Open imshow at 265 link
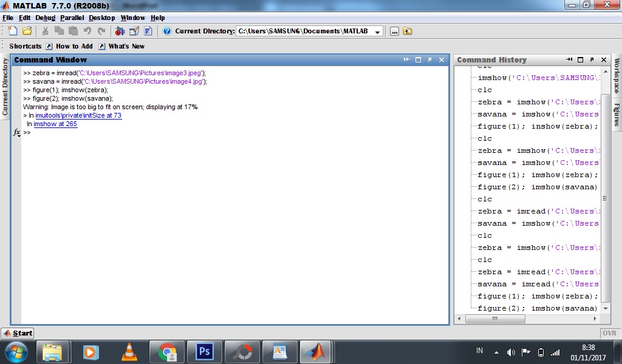 pyautogui.click(x=55, y=124)
